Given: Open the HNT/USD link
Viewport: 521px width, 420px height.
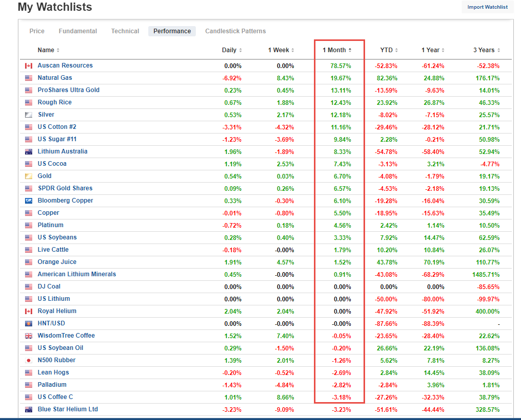Looking at the screenshot, I should pyautogui.click(x=51, y=323).
